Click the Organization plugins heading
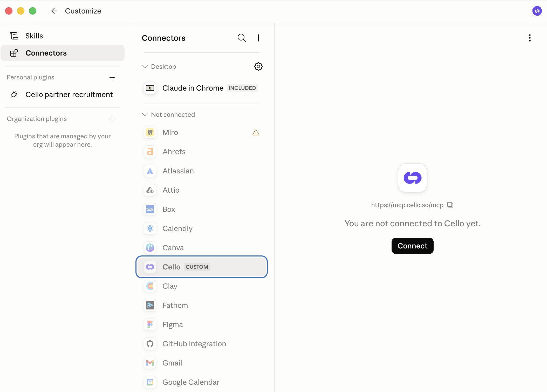Image resolution: width=547 pixels, height=392 pixels. (37, 119)
